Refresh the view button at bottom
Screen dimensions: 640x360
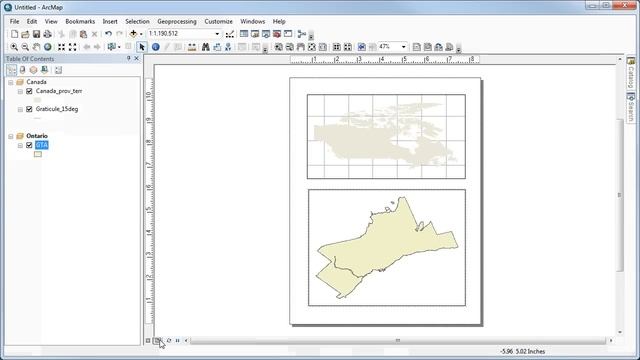[x=169, y=340]
